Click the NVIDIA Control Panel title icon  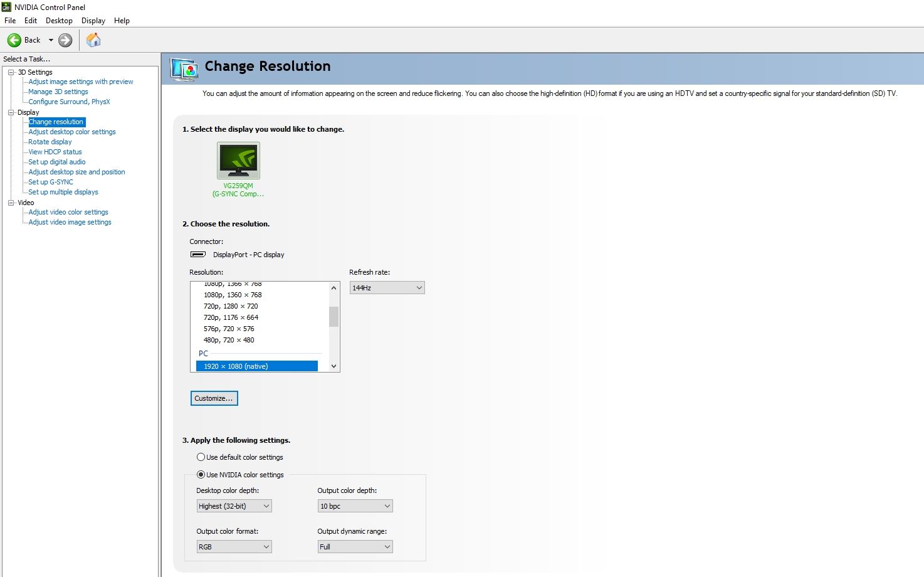6,7
